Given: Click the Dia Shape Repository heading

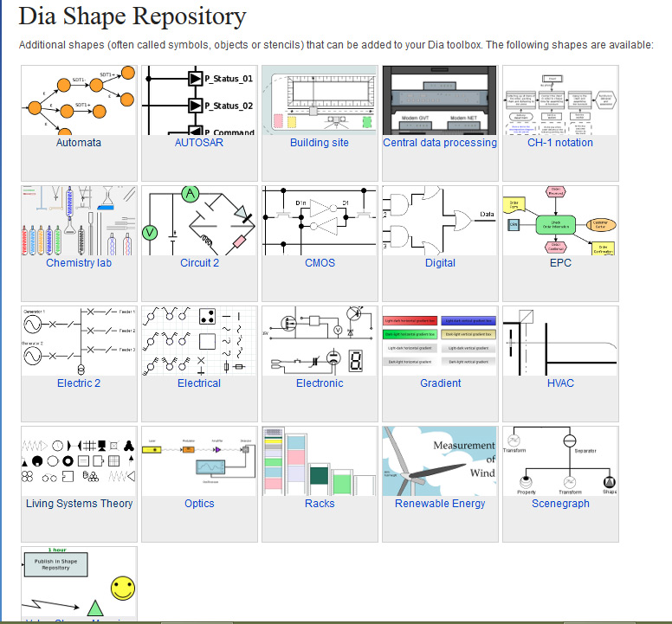Looking at the screenshot, I should pyautogui.click(x=132, y=16).
